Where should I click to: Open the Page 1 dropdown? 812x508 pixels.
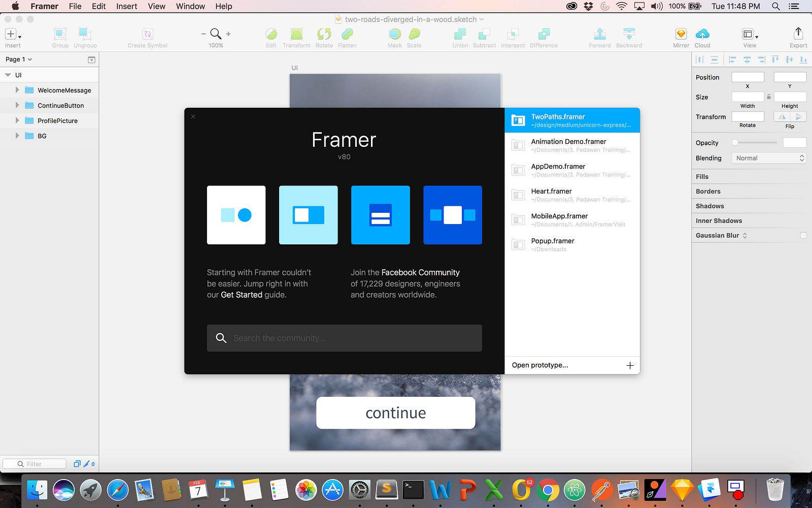click(x=19, y=59)
